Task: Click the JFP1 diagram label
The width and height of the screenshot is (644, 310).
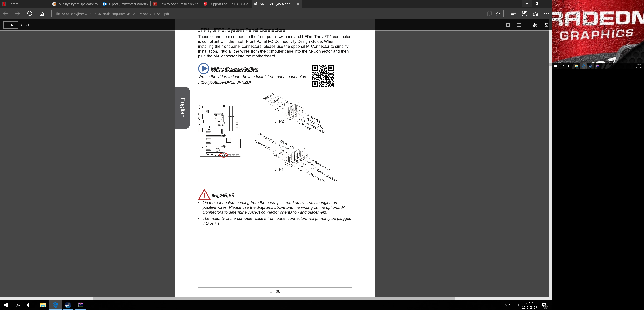Action: pyautogui.click(x=279, y=169)
